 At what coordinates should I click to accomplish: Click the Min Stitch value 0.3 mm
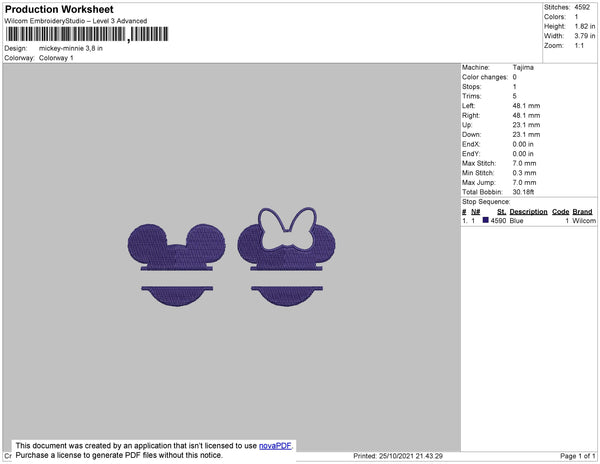(x=524, y=173)
